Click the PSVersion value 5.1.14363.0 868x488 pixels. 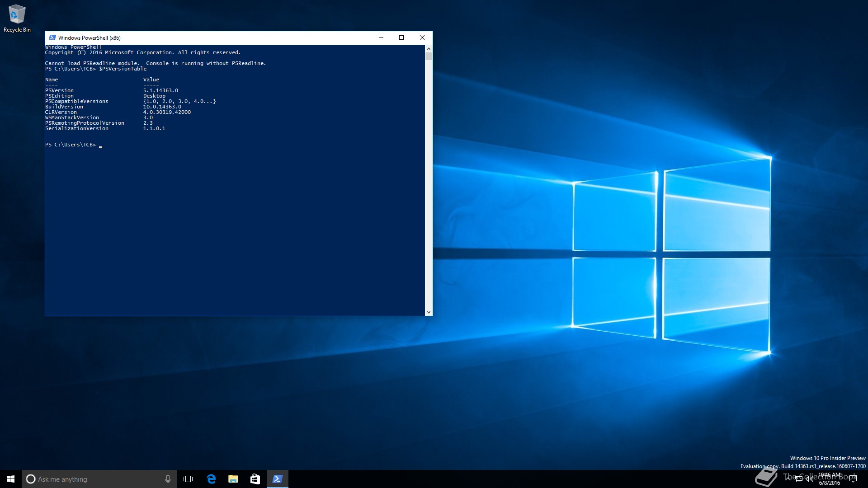pos(160,90)
